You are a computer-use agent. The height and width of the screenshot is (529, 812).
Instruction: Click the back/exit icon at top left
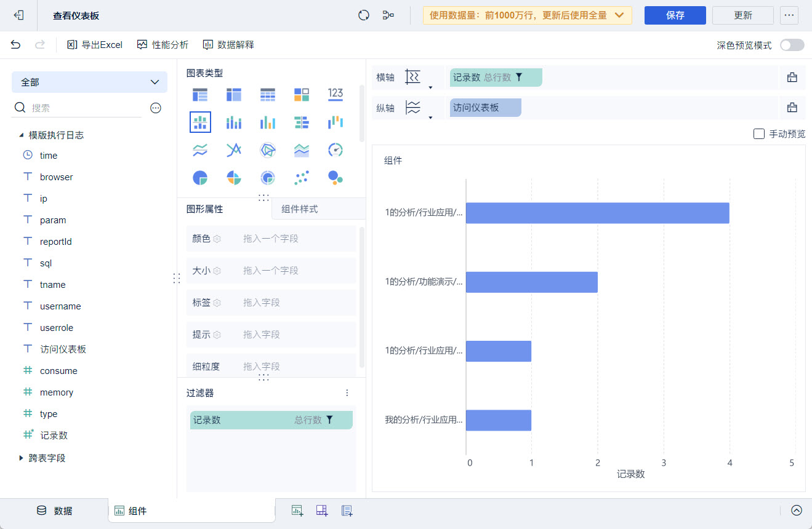point(18,15)
